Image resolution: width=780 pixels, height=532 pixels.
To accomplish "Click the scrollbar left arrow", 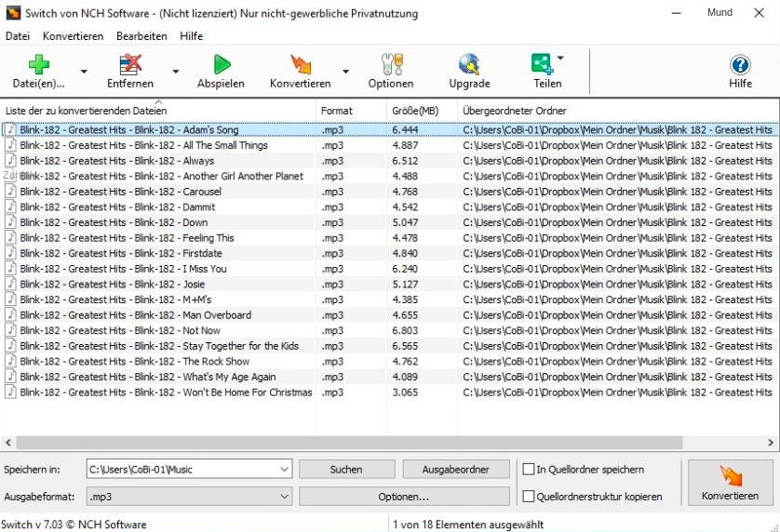I will tap(8, 442).
